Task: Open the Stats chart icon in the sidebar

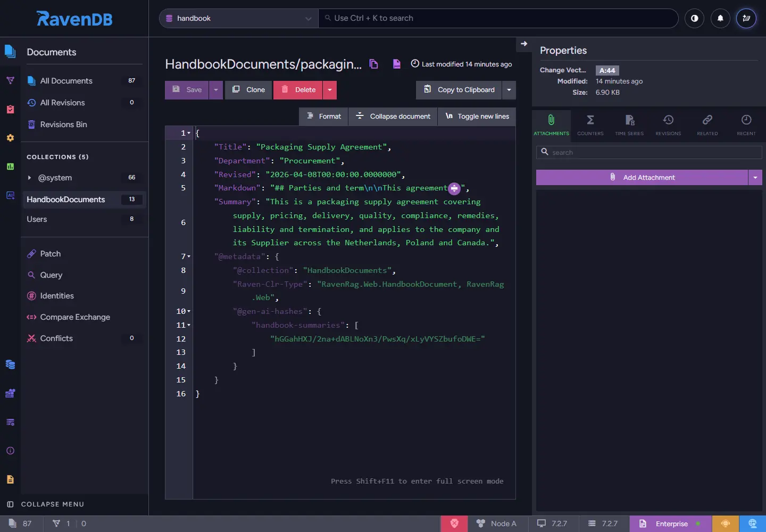Action: point(10,167)
